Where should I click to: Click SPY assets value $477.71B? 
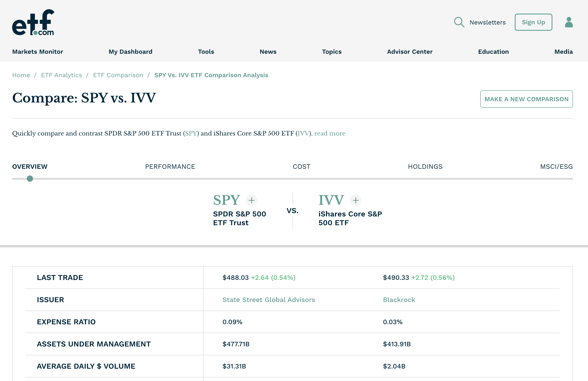[x=236, y=344]
